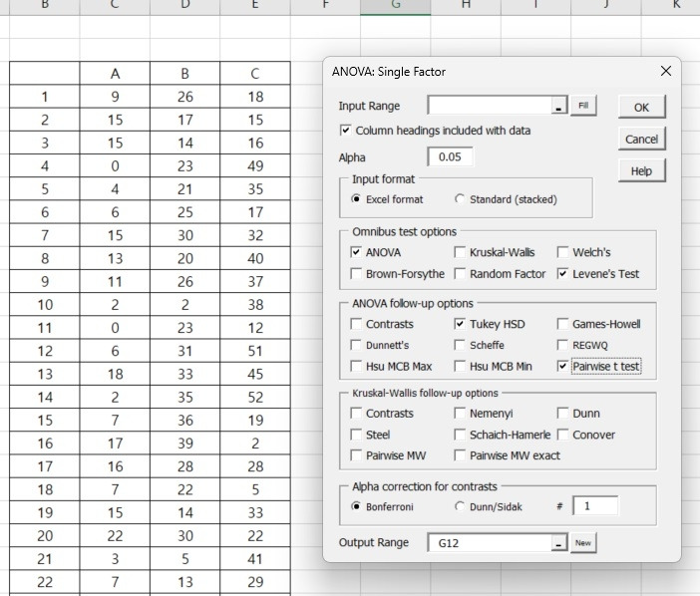Viewport: 700px width, 596px height.
Task: Close the ANOVA: Single Factor dialog
Action: point(666,71)
